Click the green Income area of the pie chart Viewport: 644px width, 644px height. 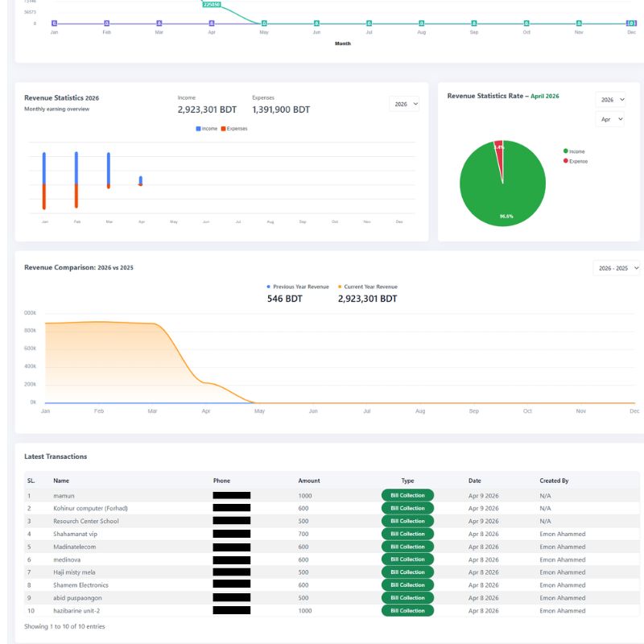point(503,193)
